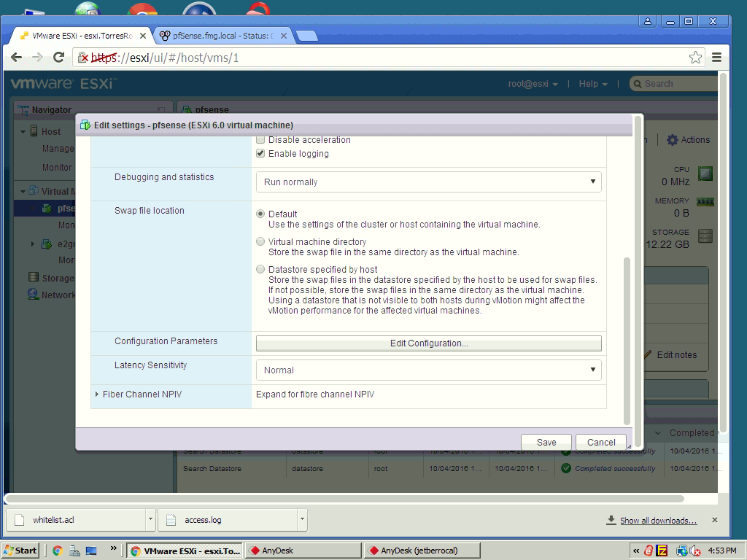Viewport: 747px width, 560px height.
Task: Click the pfsense VM icon in Navigator
Action: click(x=47, y=208)
